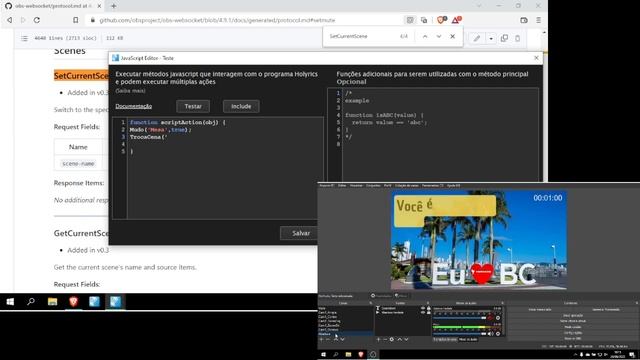Run the script with Testar
This screenshot has height=360, width=640.
(x=193, y=106)
